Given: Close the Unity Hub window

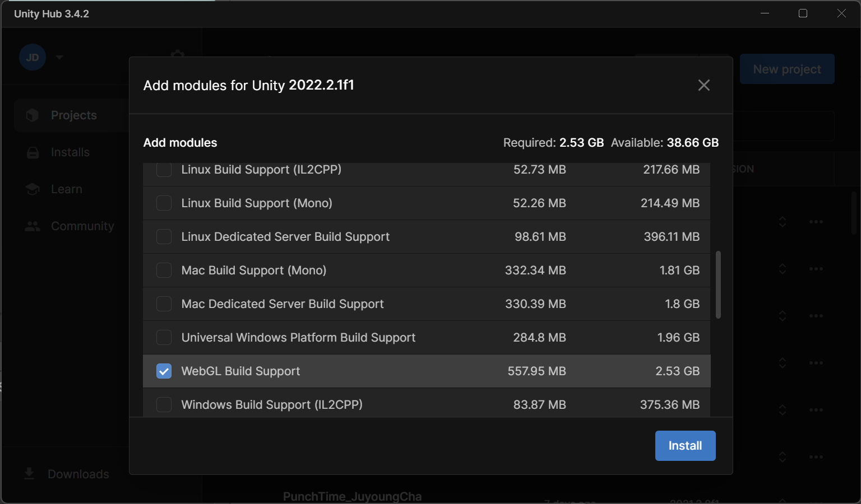Looking at the screenshot, I should (x=841, y=13).
